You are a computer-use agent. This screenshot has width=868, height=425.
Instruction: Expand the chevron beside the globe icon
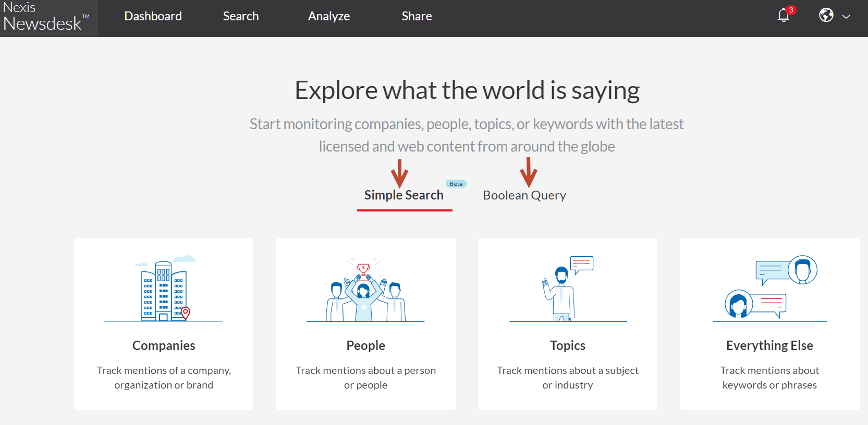click(846, 17)
